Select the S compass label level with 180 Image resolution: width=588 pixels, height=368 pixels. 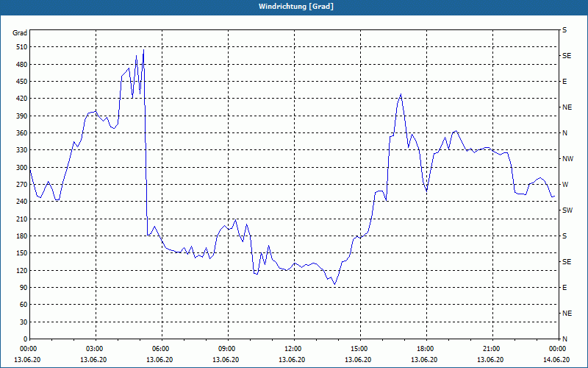tap(564, 236)
